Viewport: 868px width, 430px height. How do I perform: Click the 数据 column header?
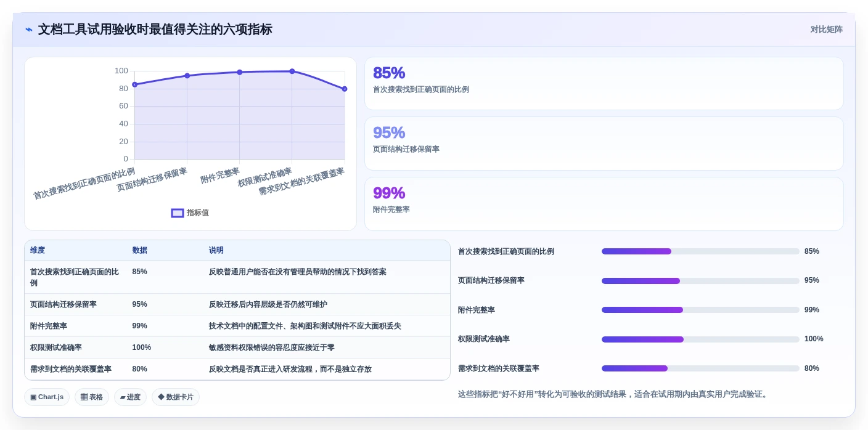pyautogui.click(x=139, y=251)
